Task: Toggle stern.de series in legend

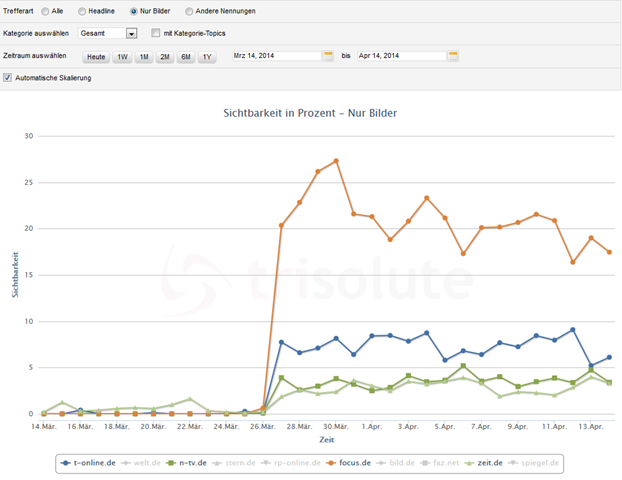Action: point(234,463)
